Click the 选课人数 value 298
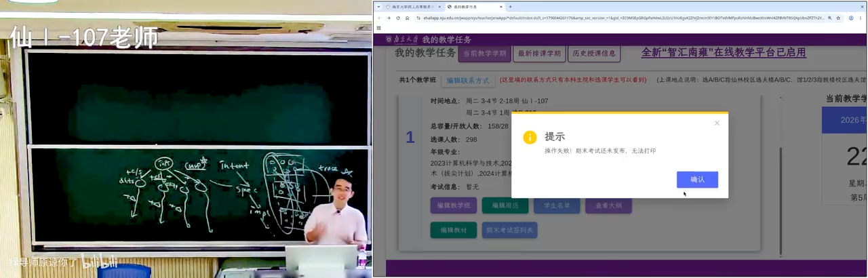The height and width of the screenshot is (278, 868). tap(471, 140)
